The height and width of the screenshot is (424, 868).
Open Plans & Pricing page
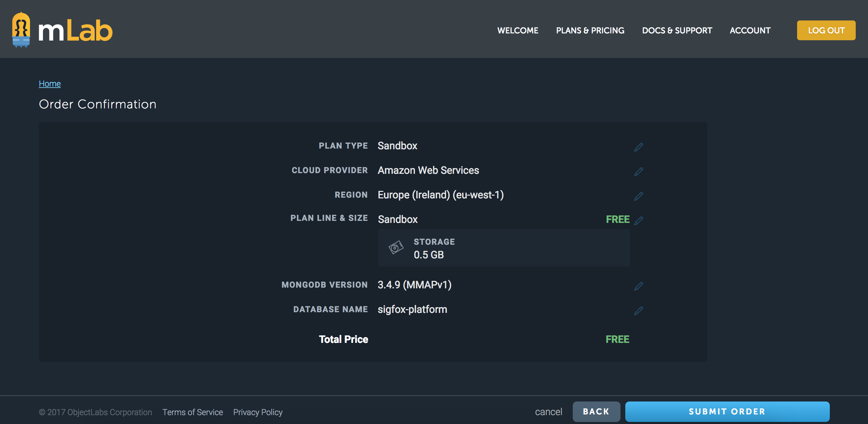click(590, 30)
